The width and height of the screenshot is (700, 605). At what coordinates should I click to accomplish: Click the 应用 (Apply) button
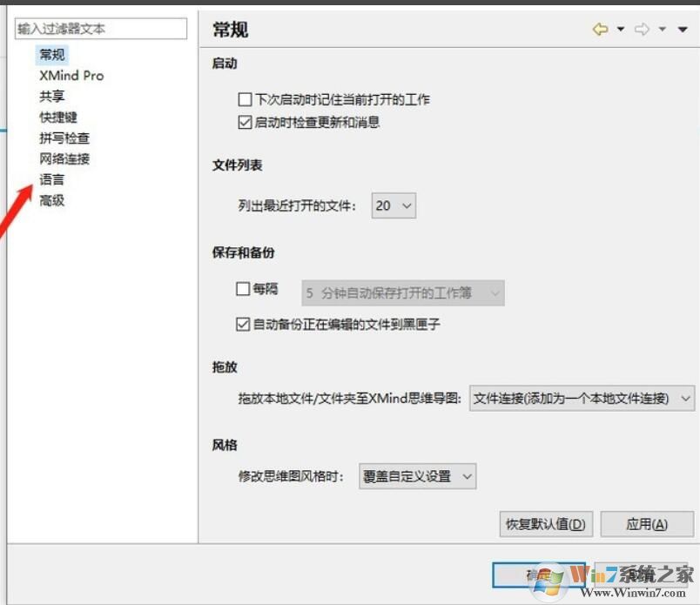[x=645, y=524]
